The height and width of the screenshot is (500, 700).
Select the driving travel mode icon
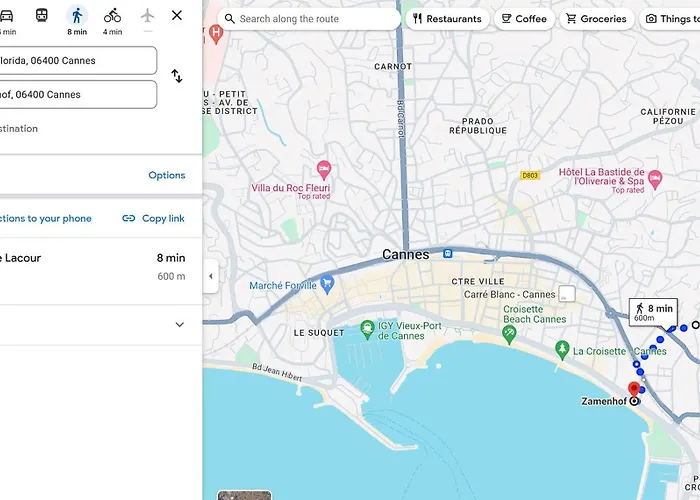coord(6,16)
